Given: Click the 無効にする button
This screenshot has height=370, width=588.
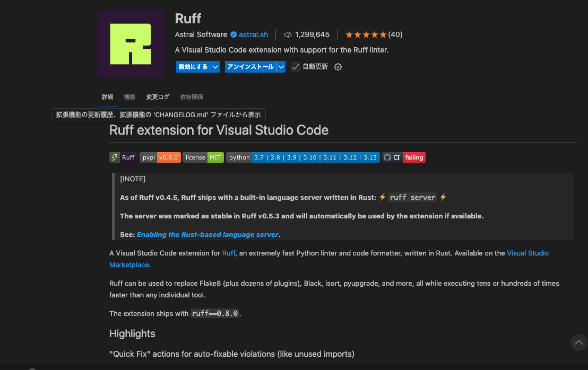Looking at the screenshot, I should tap(193, 67).
